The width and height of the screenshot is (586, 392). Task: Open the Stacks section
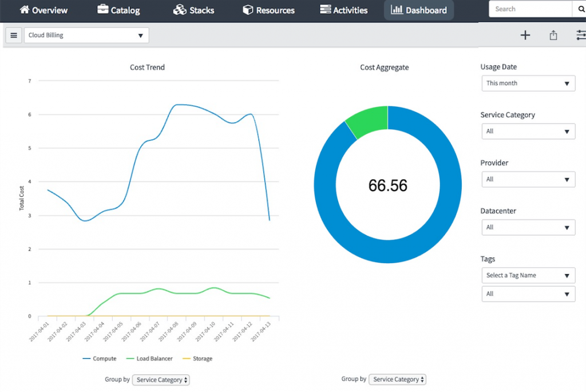click(193, 10)
